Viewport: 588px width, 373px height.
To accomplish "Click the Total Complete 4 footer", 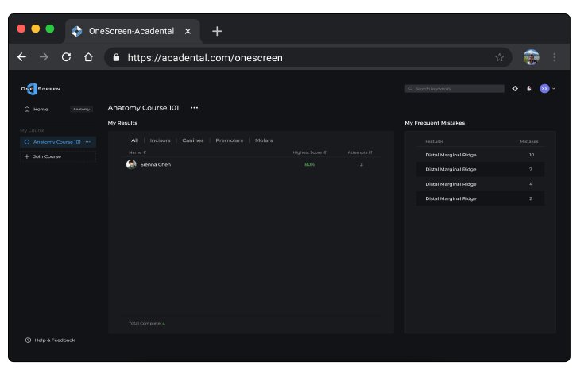I will 147,324.
